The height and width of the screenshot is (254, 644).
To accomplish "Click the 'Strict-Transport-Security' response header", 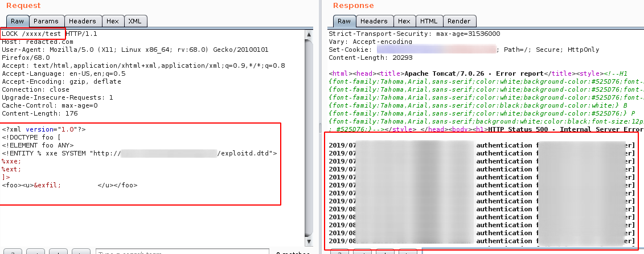I will pyautogui.click(x=415, y=34).
